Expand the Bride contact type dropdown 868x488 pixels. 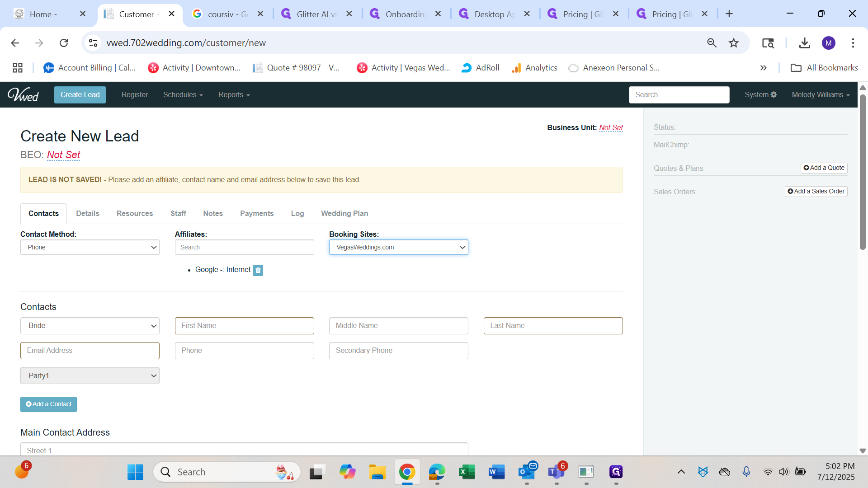(90, 326)
